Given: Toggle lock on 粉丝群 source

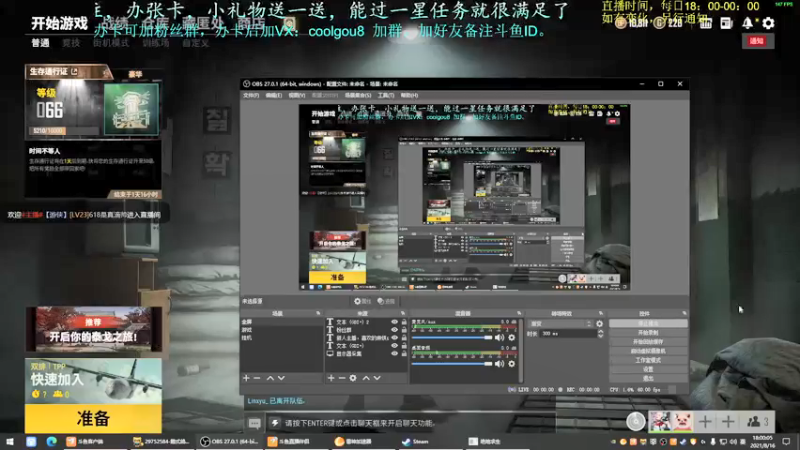Looking at the screenshot, I should 404,330.
